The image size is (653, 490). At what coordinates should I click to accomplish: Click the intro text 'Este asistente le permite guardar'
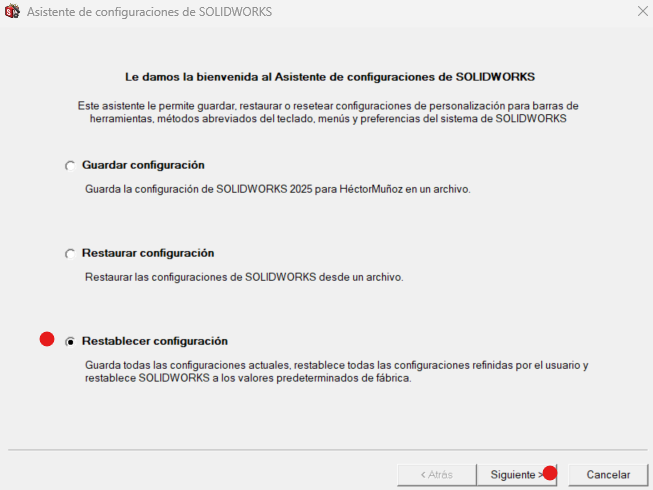157,106
